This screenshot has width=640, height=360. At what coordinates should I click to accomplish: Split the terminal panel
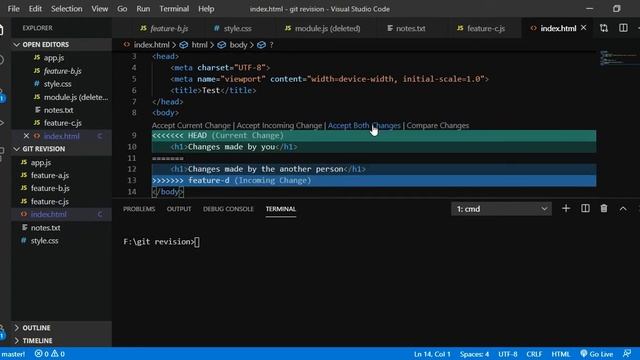[x=585, y=209]
